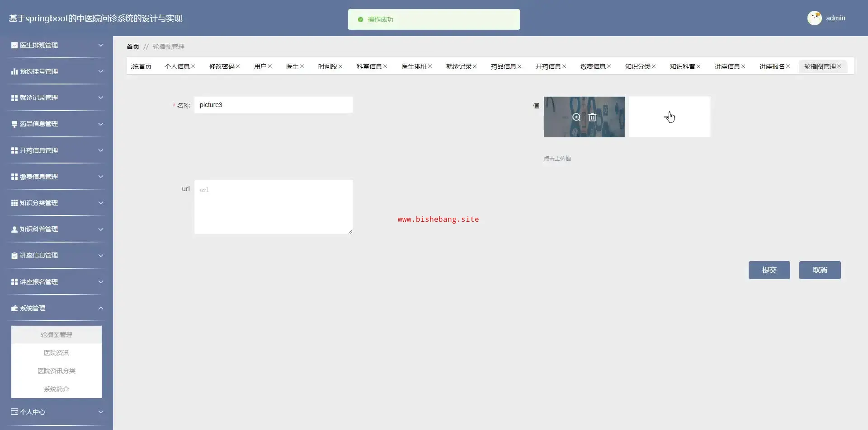The height and width of the screenshot is (430, 868).
Task: Switch to the 时间段 tab
Action: (327, 66)
